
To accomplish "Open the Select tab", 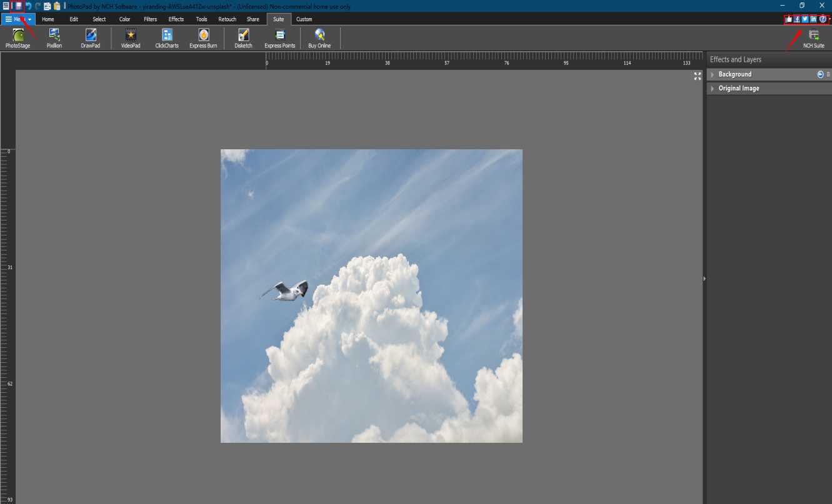I will 99,19.
